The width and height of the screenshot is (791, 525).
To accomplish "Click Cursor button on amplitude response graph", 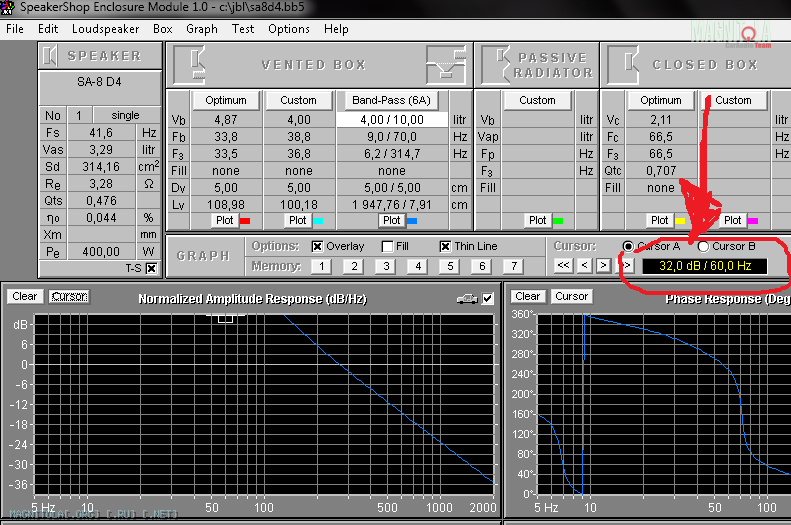I will (x=70, y=296).
